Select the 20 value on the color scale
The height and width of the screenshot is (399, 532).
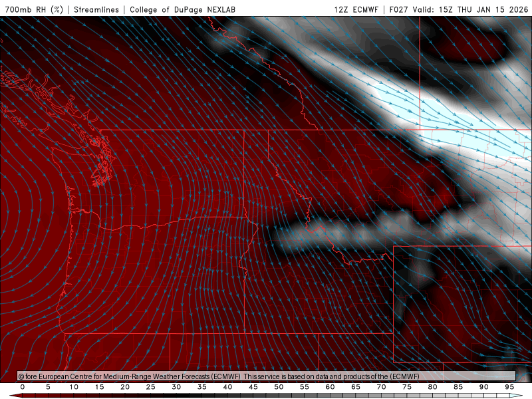pos(125,387)
